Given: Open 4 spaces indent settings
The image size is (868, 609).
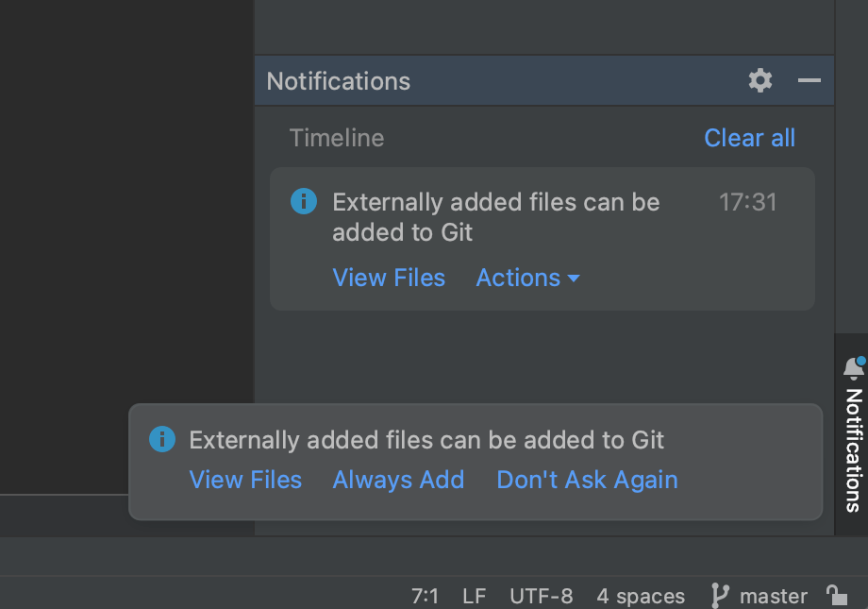Looking at the screenshot, I should [641, 597].
